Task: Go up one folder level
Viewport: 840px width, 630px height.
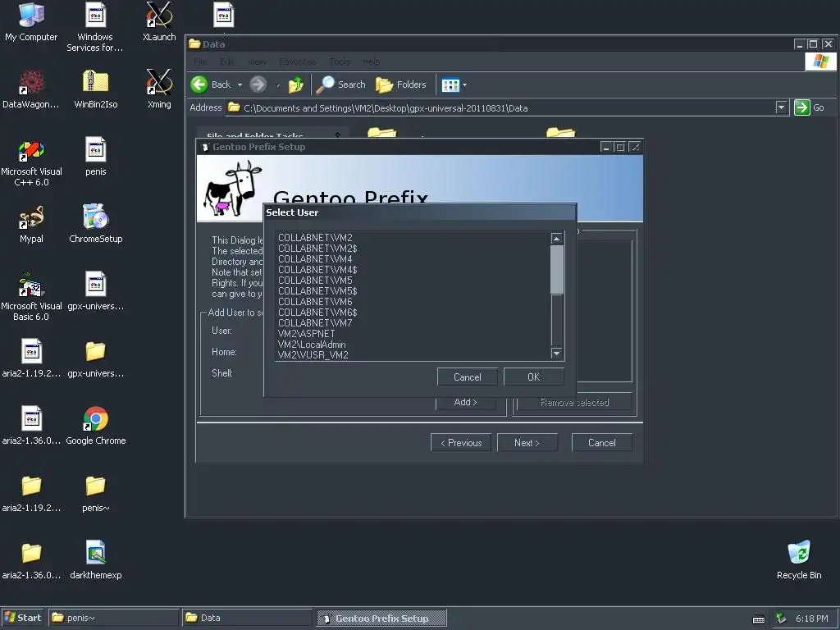Action: click(x=295, y=84)
